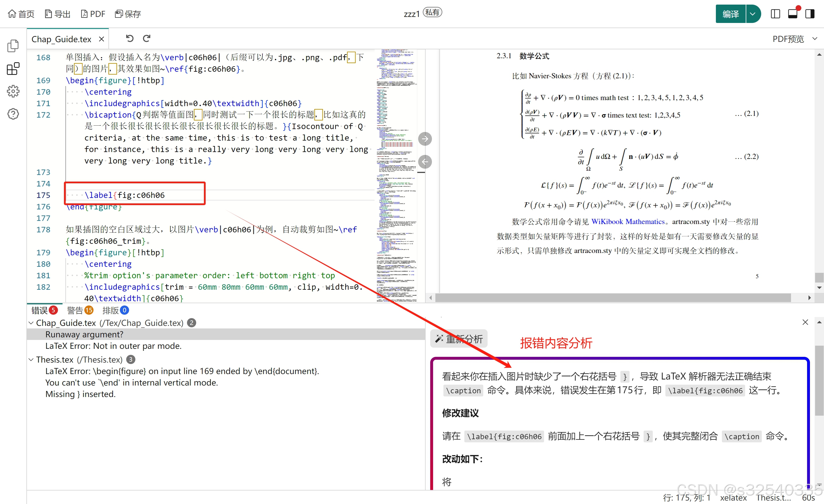
Task: Toggle right side panel layout
Action: [x=810, y=14]
